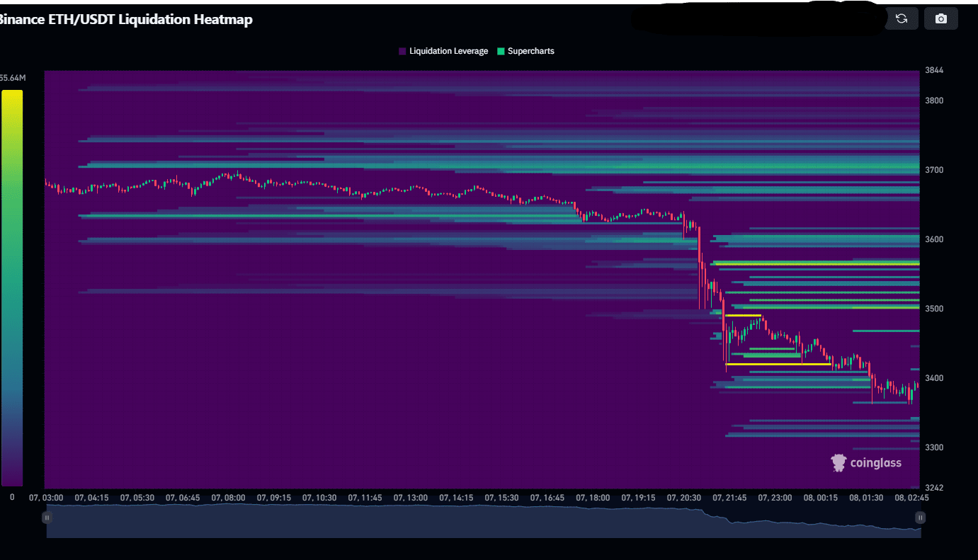Click the 07, 05:30 time axis label
The width and height of the screenshot is (978, 560).
pos(137,498)
